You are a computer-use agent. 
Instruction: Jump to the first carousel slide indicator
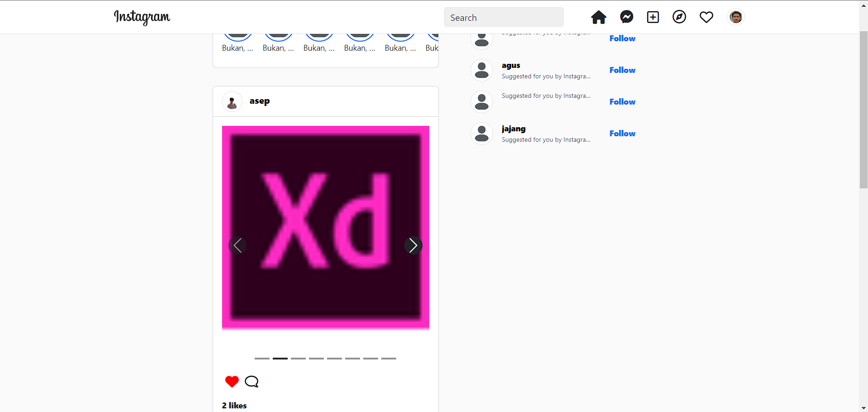[262, 359]
